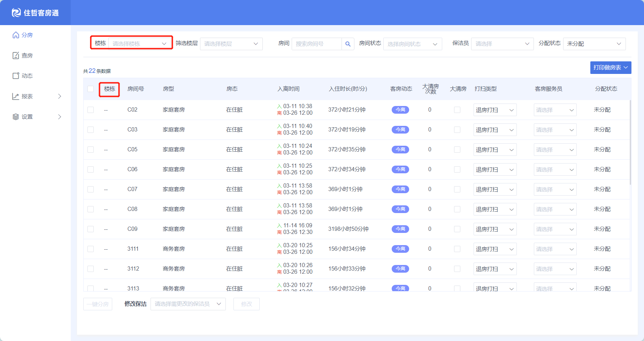
Task: Click the 动态 icon in sidebar
Action: 16,76
